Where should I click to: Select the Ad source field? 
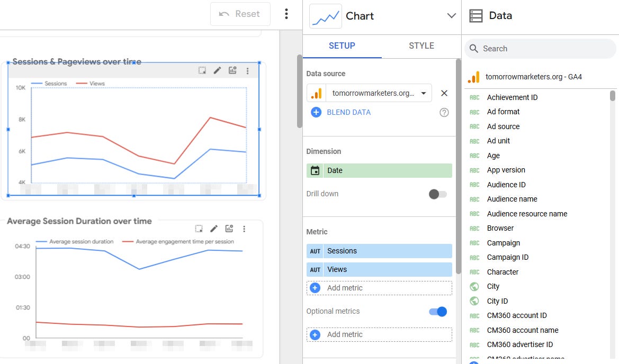coord(503,126)
